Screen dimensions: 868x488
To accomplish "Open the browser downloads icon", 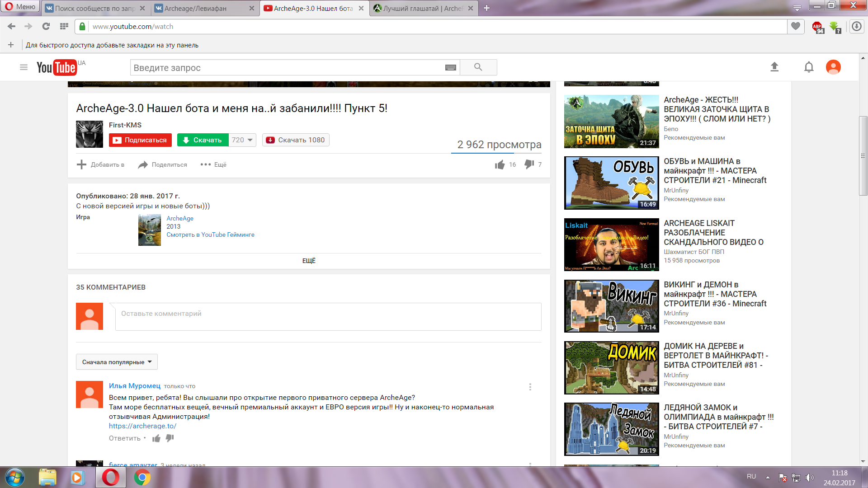I will [x=857, y=26].
